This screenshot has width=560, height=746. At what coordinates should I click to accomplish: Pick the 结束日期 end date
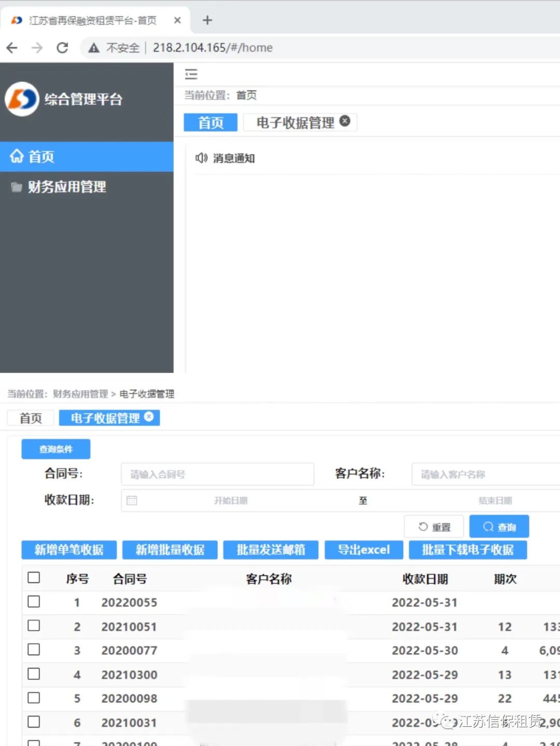click(495, 501)
